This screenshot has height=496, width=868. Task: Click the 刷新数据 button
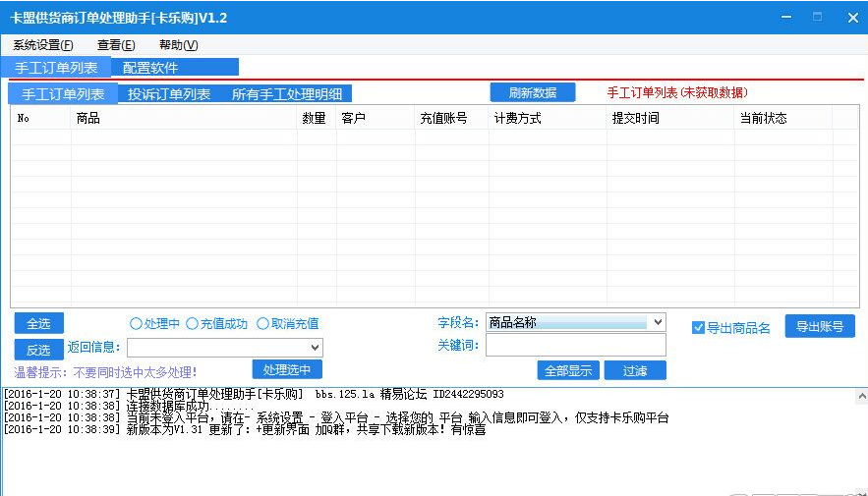pos(533,92)
